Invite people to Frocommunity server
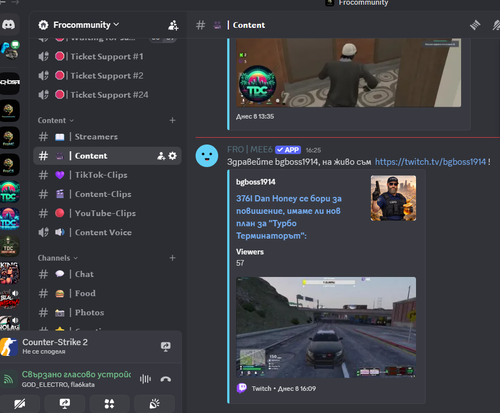The width and height of the screenshot is (500, 413). 173,25
